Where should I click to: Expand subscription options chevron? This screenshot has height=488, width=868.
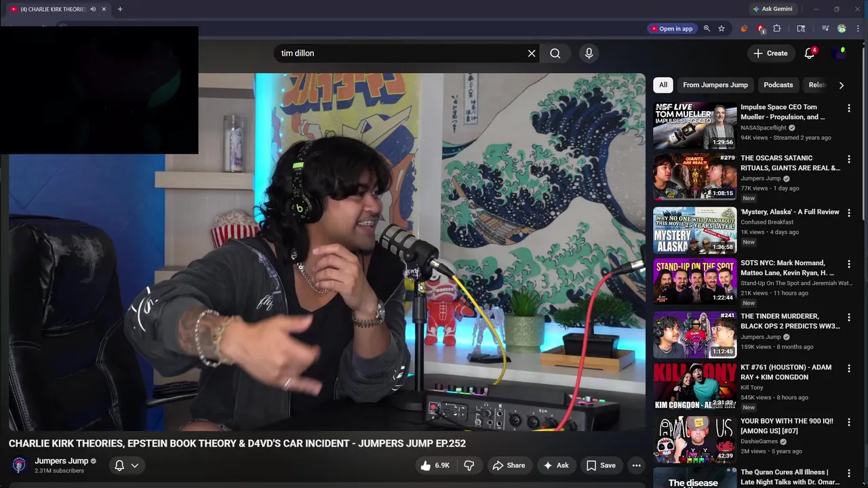(x=135, y=465)
